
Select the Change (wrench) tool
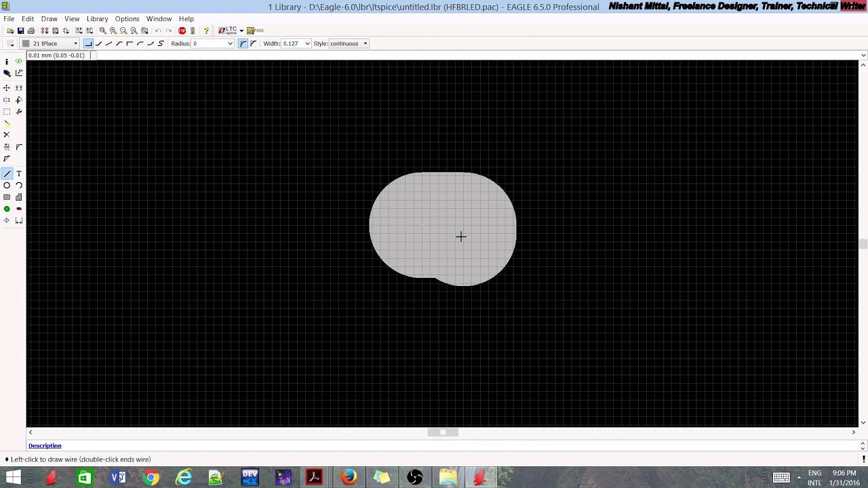click(x=19, y=112)
